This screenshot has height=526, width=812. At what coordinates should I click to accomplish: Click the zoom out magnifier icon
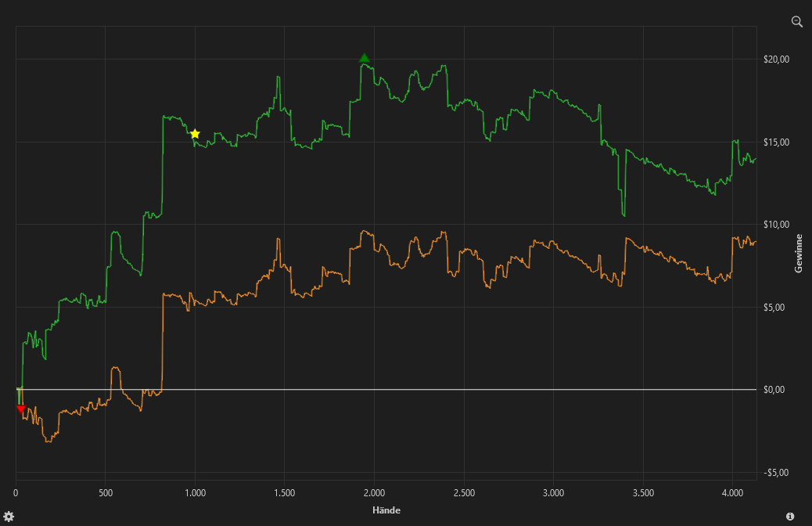(797, 21)
